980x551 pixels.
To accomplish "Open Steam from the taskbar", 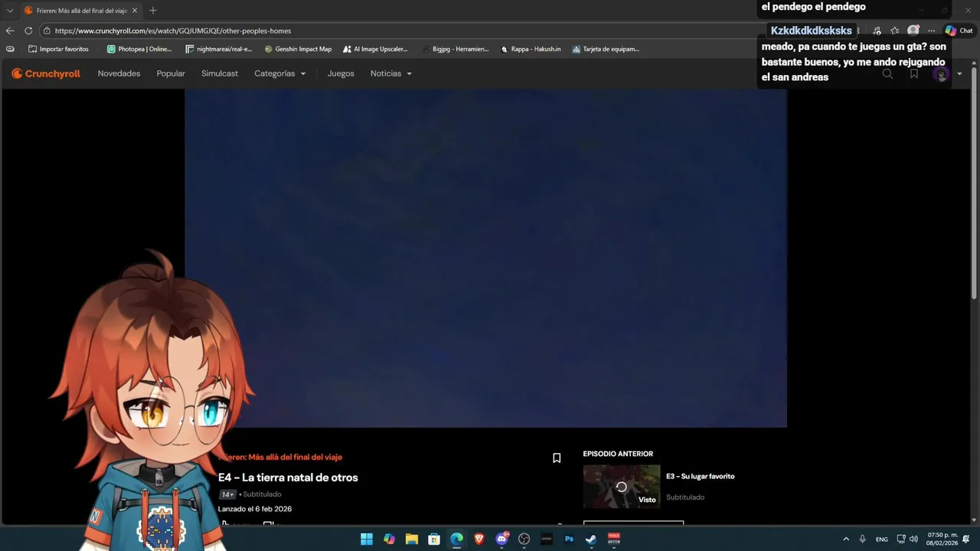I will (x=591, y=539).
